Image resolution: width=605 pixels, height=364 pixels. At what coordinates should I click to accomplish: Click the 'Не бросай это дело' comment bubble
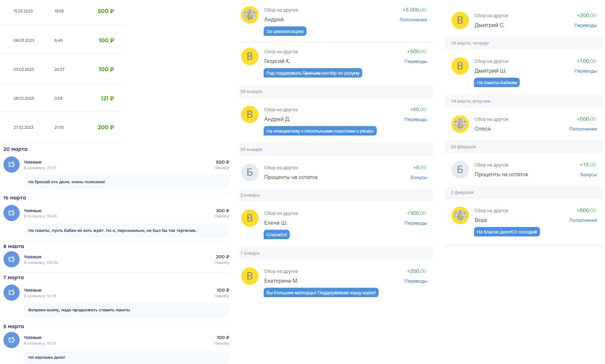click(126, 182)
